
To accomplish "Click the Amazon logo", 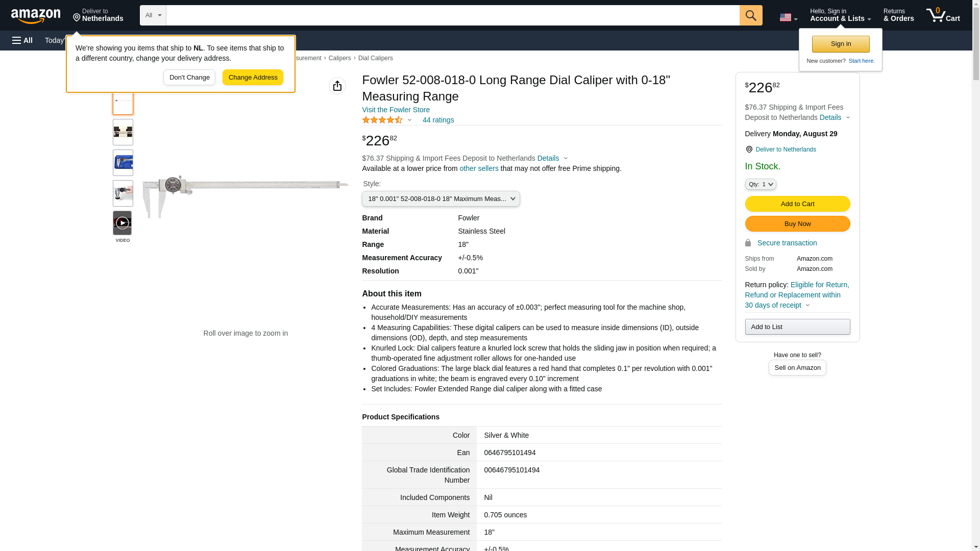I will coord(36,16).
